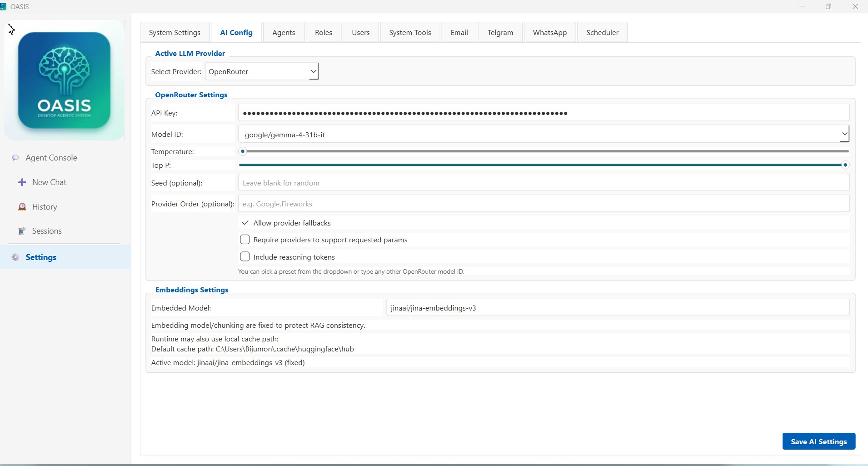Open the Users tab
Image resolution: width=868 pixels, height=466 pixels.
tap(361, 32)
